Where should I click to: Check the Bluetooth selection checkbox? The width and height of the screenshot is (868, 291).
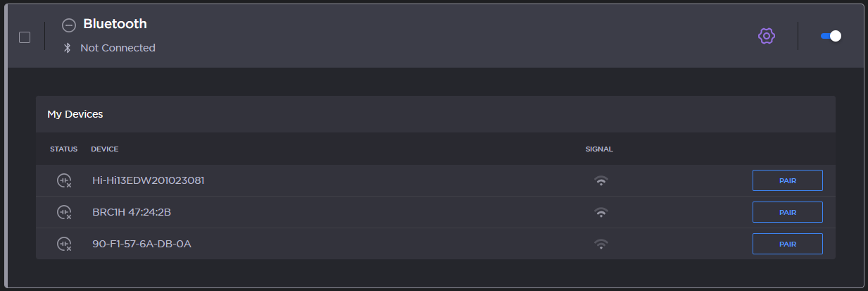[25, 37]
